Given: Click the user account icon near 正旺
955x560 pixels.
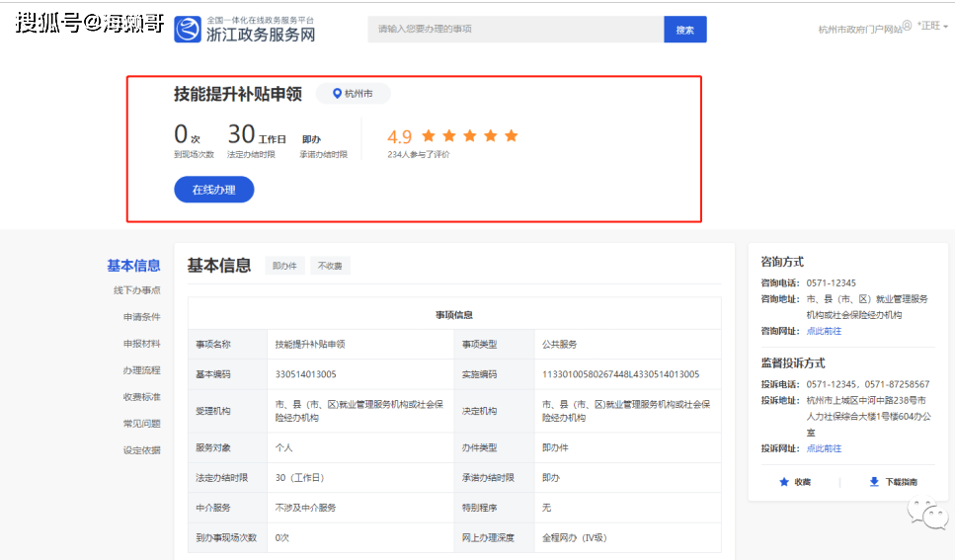Looking at the screenshot, I should [x=907, y=26].
